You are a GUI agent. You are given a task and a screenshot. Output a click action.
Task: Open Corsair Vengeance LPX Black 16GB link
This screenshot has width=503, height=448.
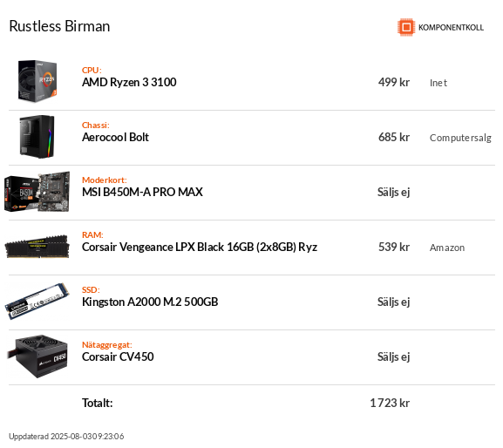point(200,248)
